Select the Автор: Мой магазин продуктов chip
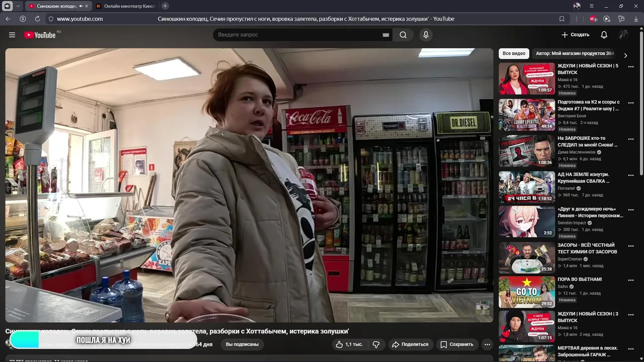The image size is (644, 362). (575, 53)
